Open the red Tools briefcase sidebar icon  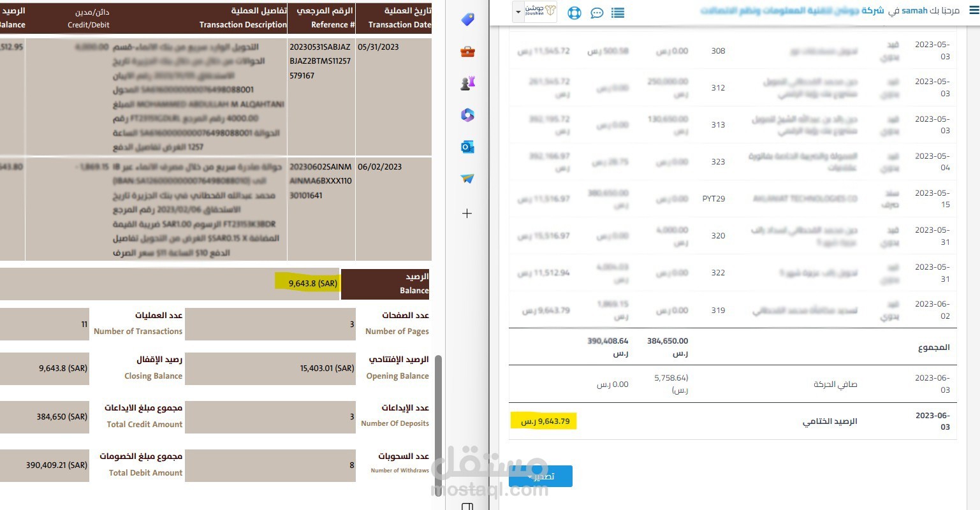click(467, 52)
